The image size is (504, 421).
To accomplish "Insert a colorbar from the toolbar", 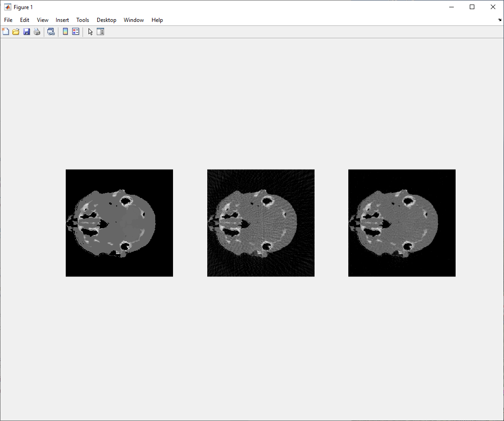I will pos(65,31).
